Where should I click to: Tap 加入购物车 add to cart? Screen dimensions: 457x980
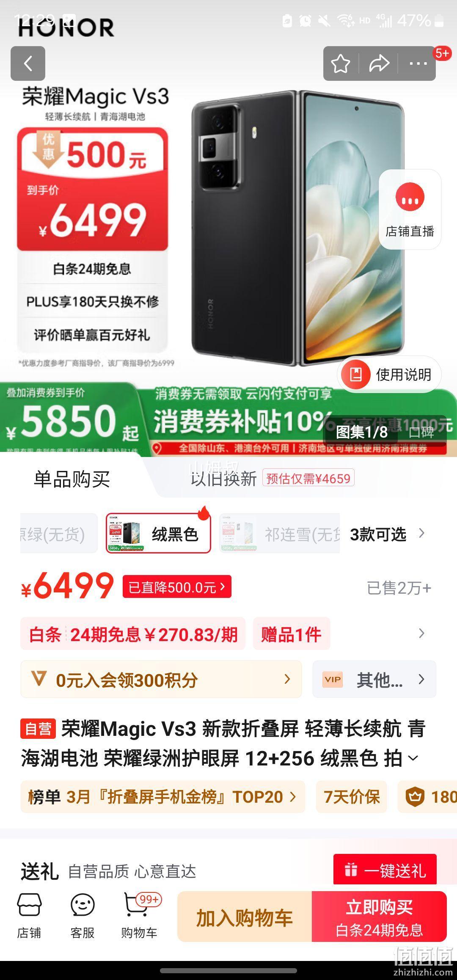pos(245,917)
